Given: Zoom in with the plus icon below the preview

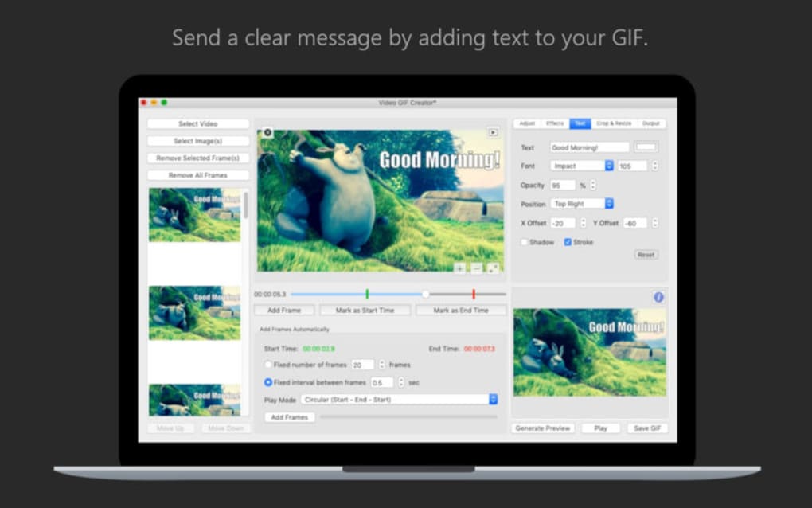Looking at the screenshot, I should 459,269.
